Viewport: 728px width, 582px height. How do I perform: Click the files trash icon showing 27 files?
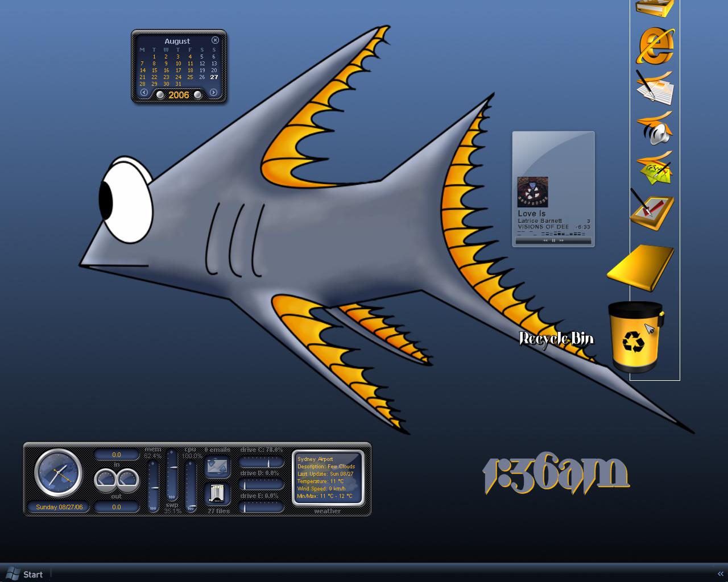coord(217,493)
